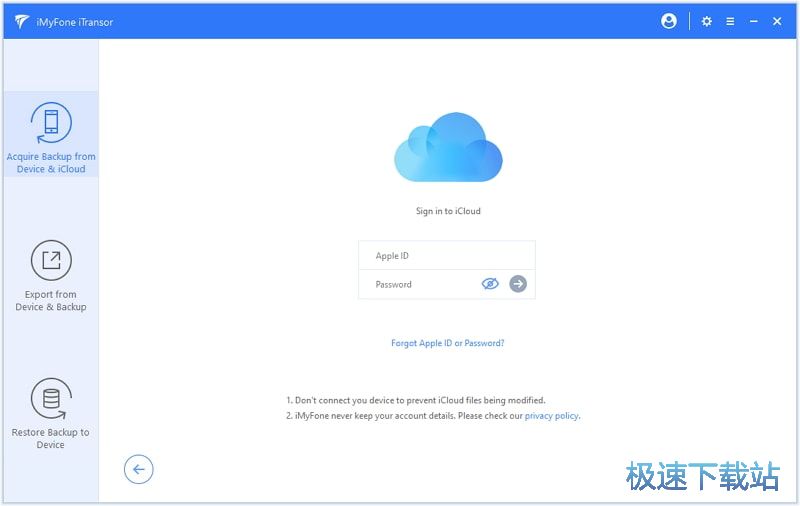Select Export from Device & Backup
This screenshot has width=800, height=506.
click(51, 276)
